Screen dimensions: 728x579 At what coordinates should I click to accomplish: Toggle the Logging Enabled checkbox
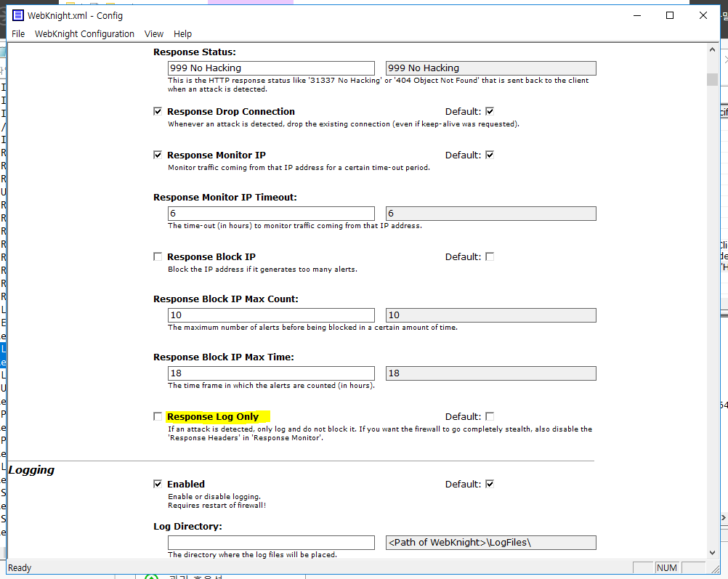tap(158, 484)
